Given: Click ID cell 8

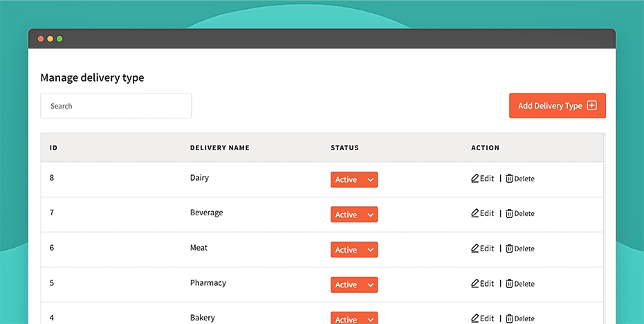Looking at the screenshot, I should coord(52,178).
